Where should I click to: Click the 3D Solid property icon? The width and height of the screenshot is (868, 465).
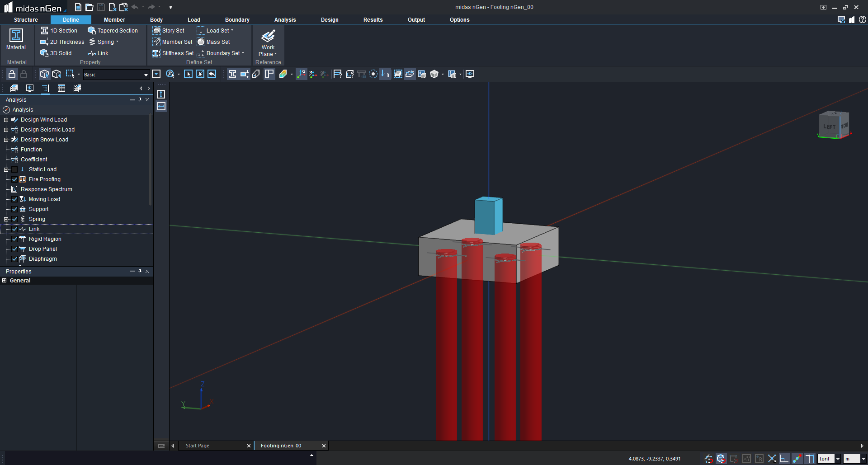(x=44, y=53)
